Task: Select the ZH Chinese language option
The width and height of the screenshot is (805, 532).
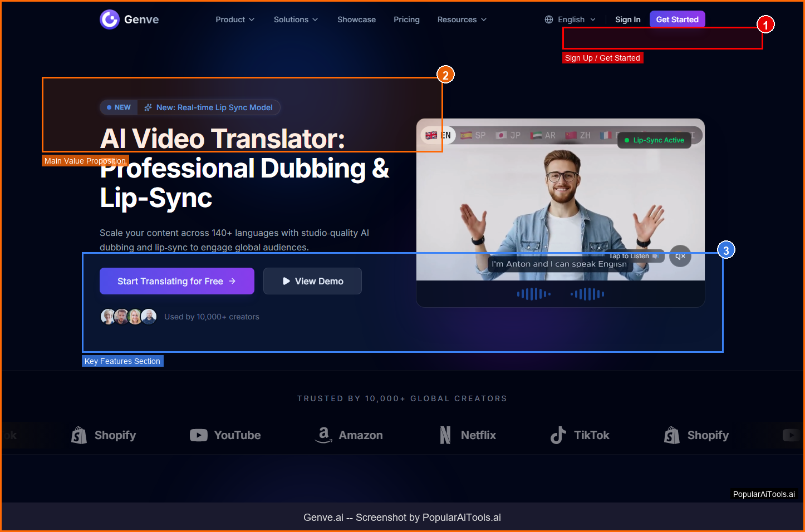Action: click(x=578, y=135)
